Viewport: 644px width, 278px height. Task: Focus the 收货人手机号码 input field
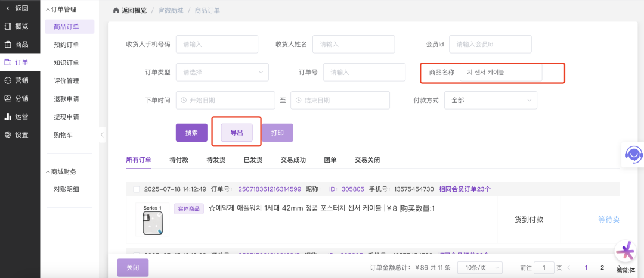216,44
